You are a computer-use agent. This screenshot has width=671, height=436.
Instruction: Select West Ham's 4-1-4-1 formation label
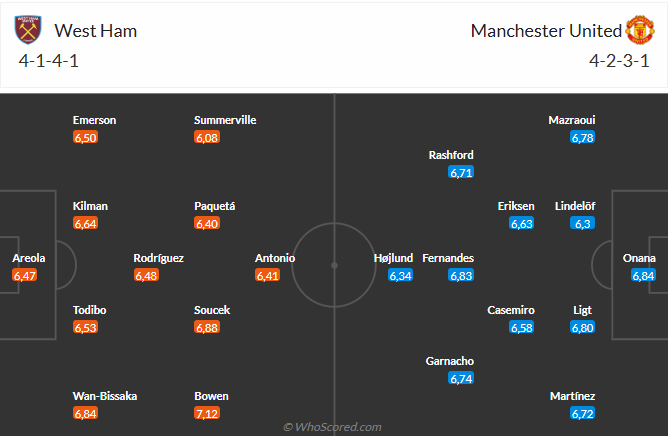click(x=50, y=61)
